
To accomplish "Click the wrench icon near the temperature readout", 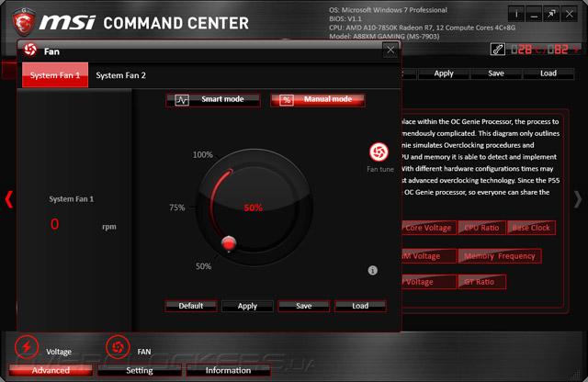I will coord(498,49).
